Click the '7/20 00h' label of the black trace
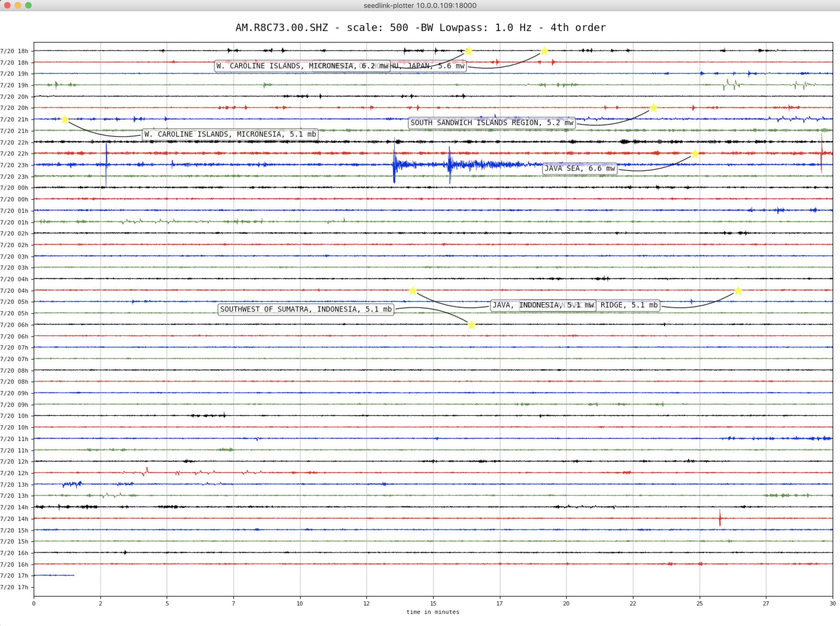Viewport: 840px width, 626px height. 14,188
